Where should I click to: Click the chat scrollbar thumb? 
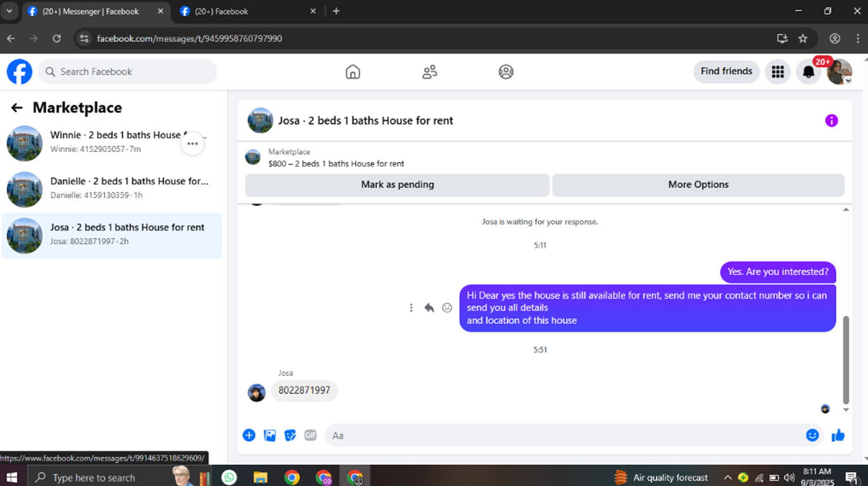tap(846, 359)
